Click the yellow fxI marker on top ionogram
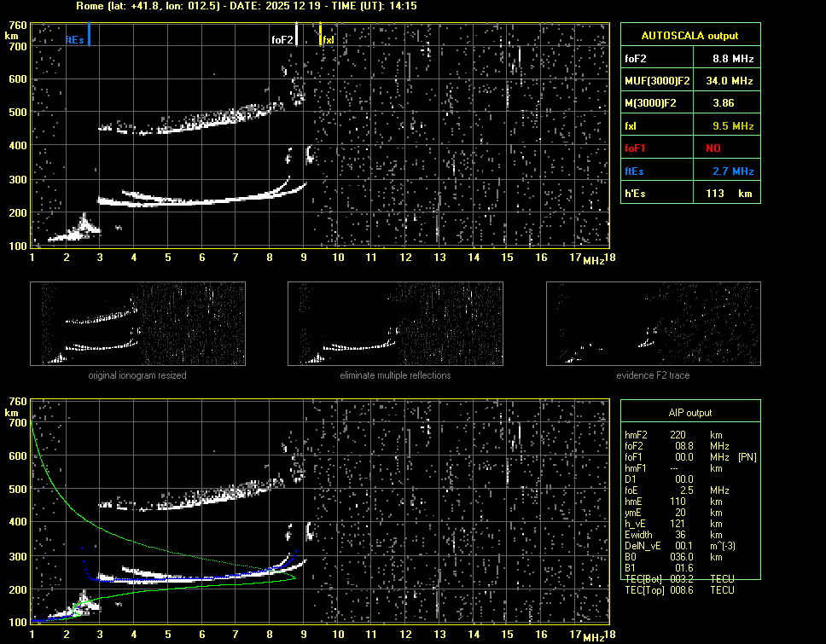 pos(320,36)
